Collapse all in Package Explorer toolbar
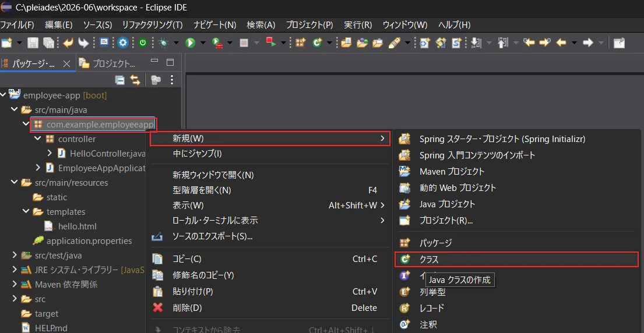This screenshot has height=333, width=644. coord(120,80)
